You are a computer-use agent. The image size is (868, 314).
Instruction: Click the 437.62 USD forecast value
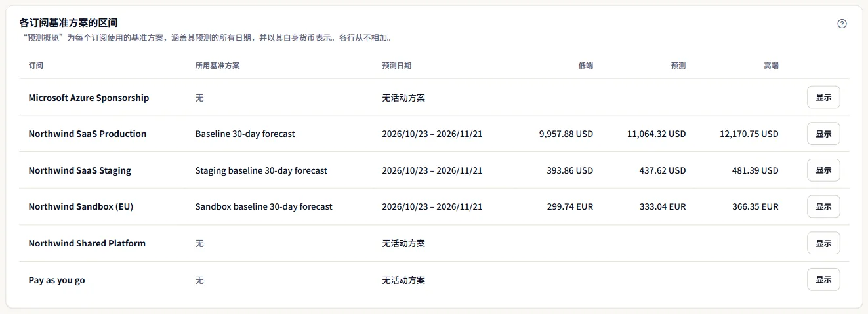coord(663,170)
